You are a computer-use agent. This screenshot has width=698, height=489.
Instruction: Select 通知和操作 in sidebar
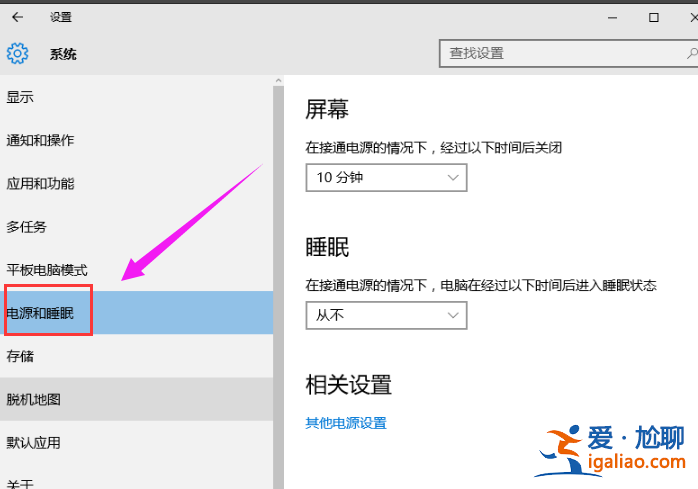136,140
